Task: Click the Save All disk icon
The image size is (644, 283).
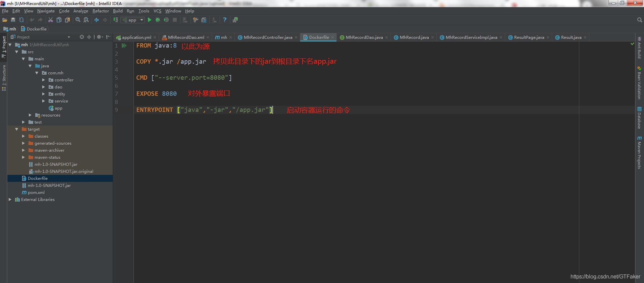Action: point(13,20)
